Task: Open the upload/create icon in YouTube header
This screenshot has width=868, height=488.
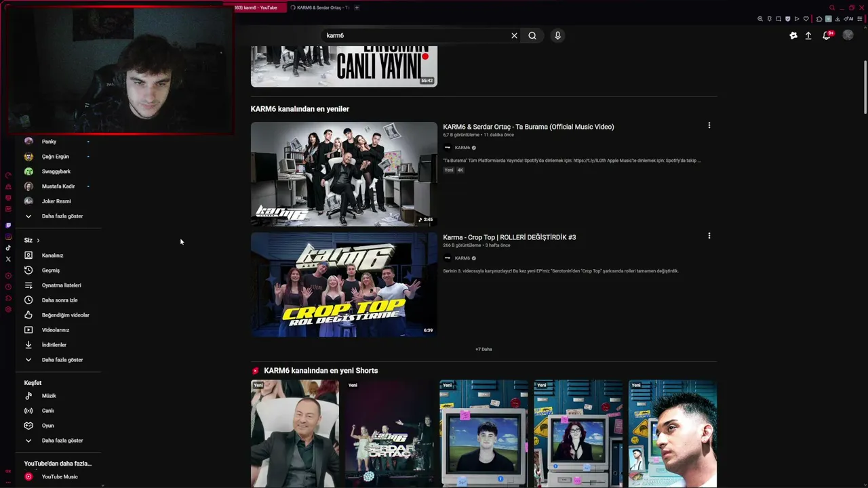Action: (x=808, y=36)
